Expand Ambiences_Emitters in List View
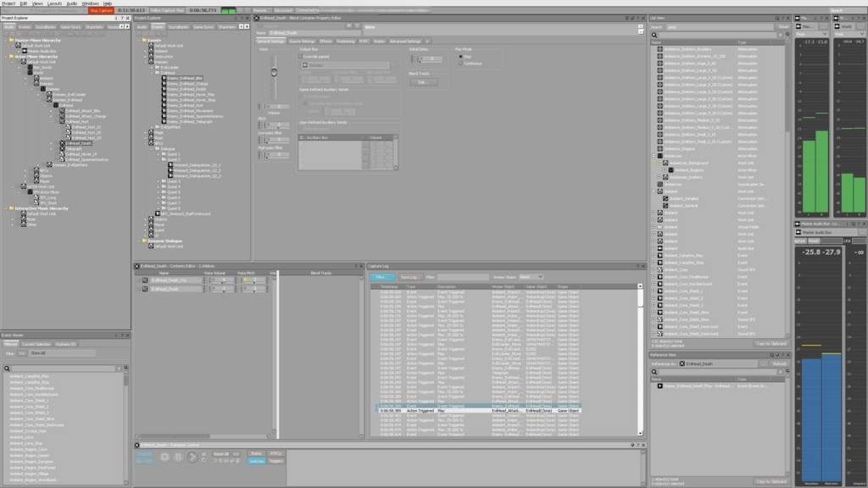Viewport: 868px width, 488px height. coord(659,177)
